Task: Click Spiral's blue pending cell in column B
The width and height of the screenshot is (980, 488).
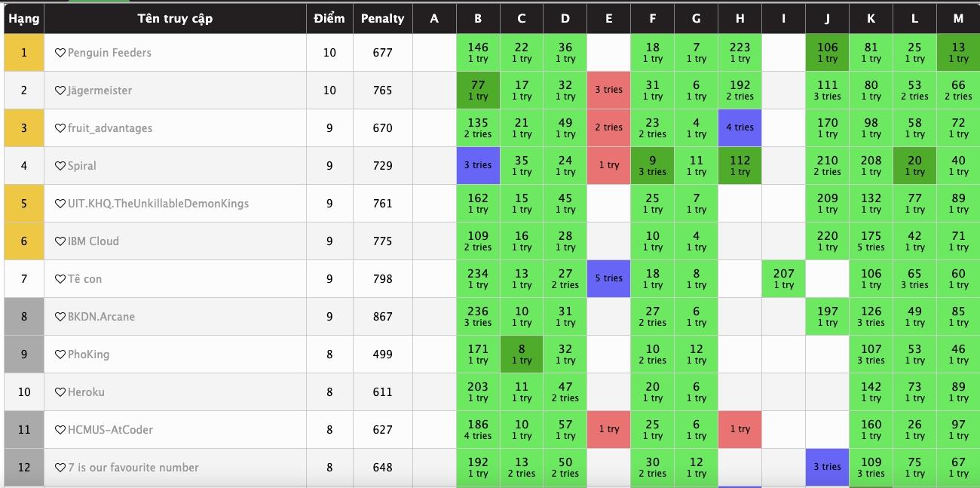Action: (478, 165)
